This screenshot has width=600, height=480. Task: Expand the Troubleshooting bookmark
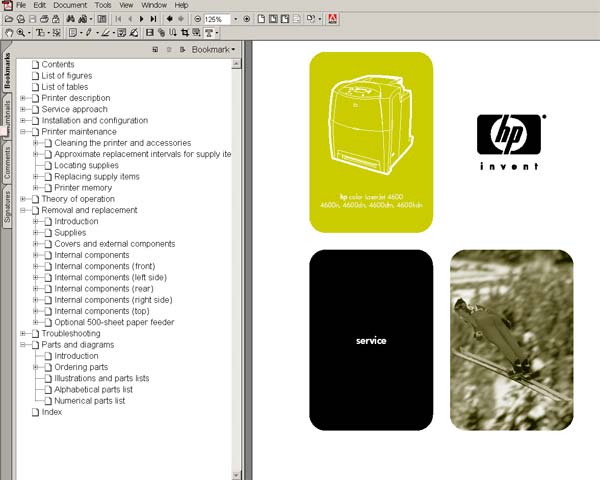tap(23, 333)
